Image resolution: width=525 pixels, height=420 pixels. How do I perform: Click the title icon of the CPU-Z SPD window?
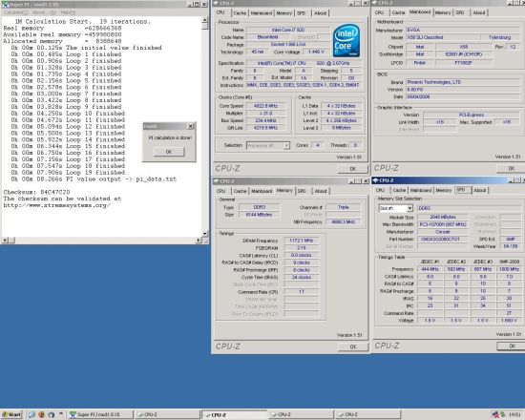[376, 180]
